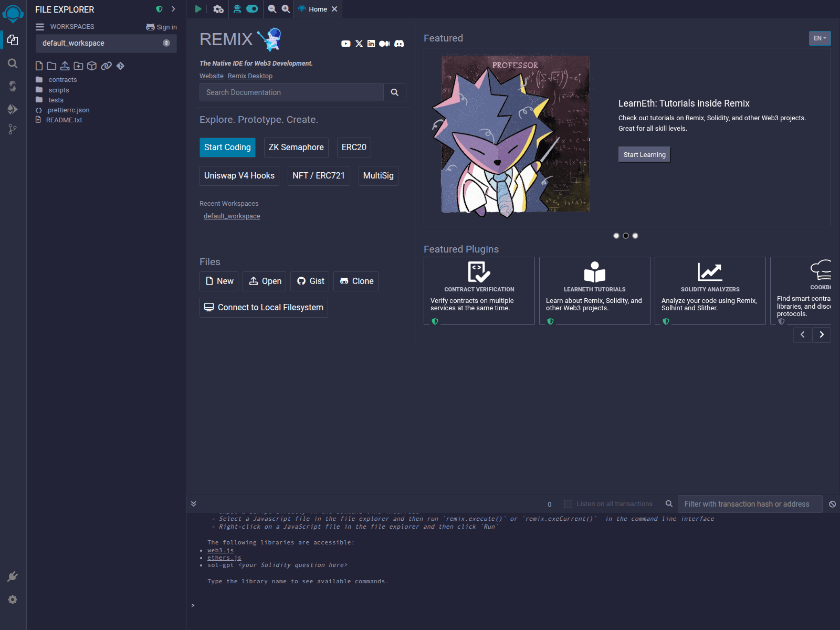Open the Settings gear in the sidebar
This screenshot has width=840, height=630.
(13, 600)
